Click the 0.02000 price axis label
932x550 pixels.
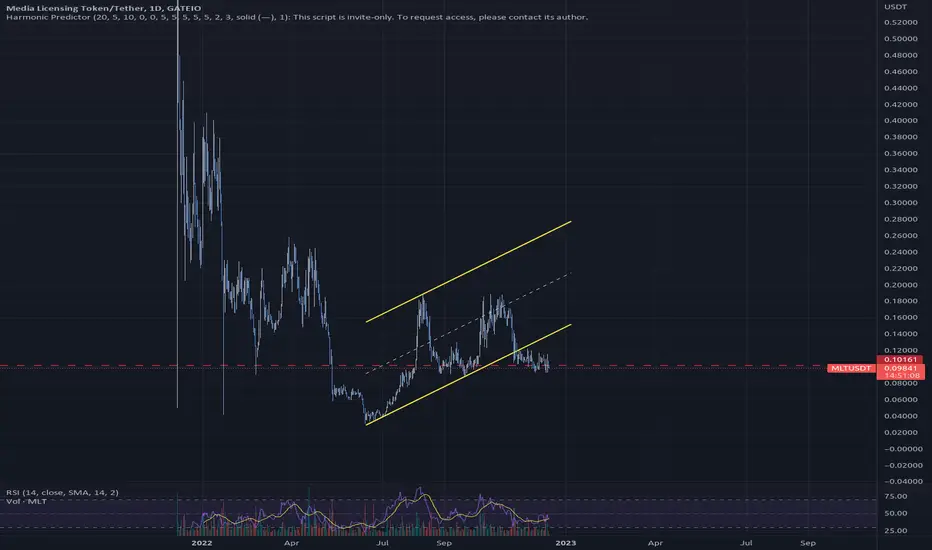900,432
